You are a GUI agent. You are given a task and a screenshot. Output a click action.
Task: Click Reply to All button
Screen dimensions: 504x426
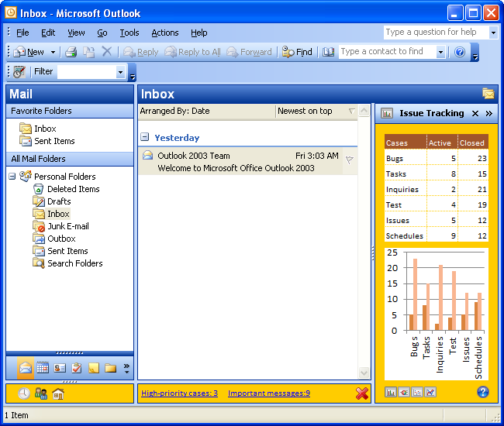pos(192,52)
